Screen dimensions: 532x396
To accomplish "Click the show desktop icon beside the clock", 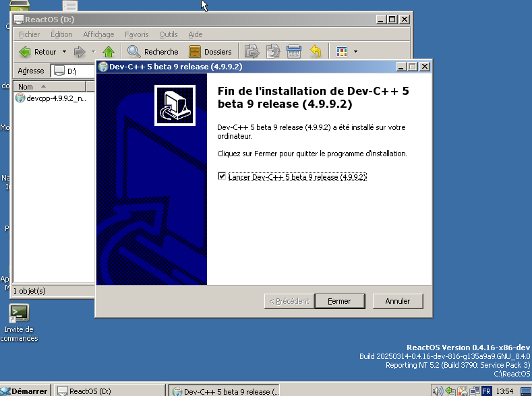I will coord(525,391).
